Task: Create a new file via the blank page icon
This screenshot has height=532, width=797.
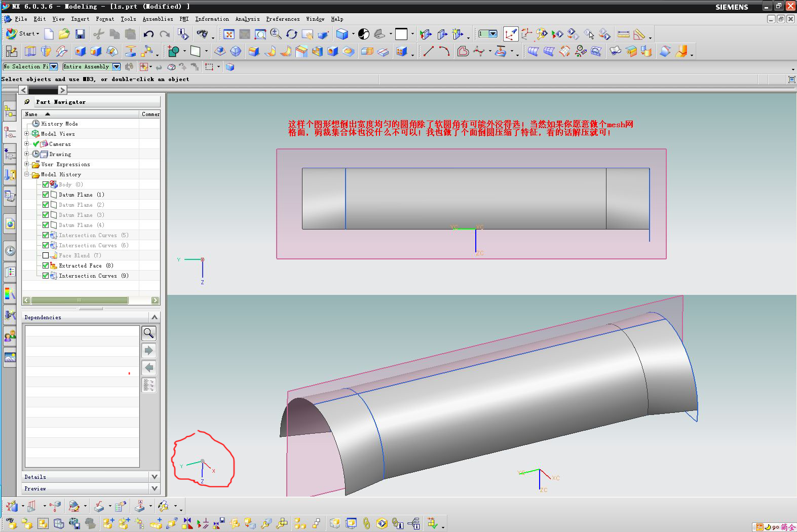Action: point(49,34)
